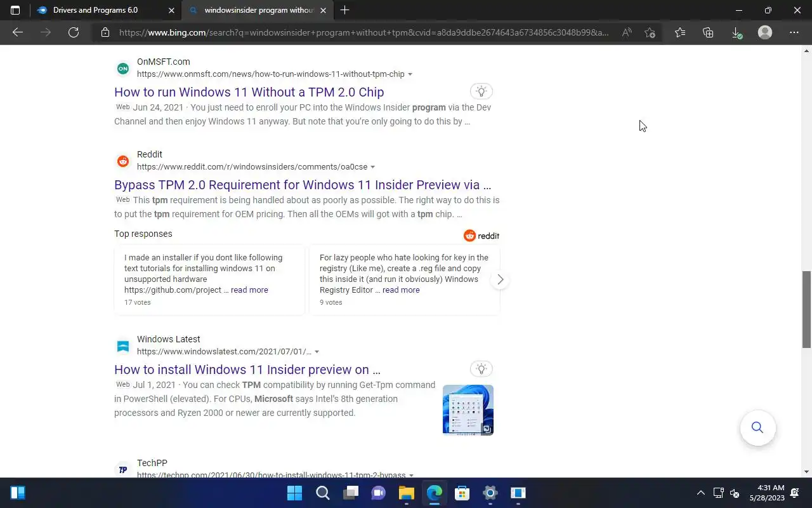Viewport: 812px width, 508px height.
Task: Click scrollbar up arrow
Action: (806, 50)
